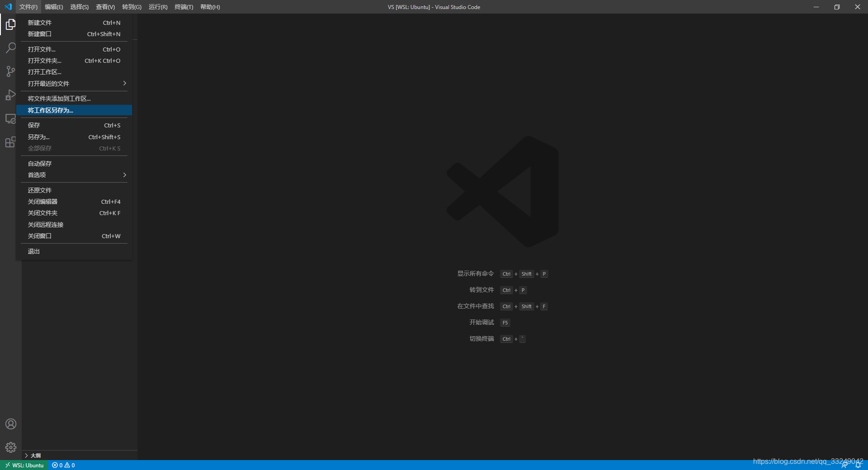Open the 运行(R) menu
The height and width of the screenshot is (470, 868).
click(x=158, y=7)
